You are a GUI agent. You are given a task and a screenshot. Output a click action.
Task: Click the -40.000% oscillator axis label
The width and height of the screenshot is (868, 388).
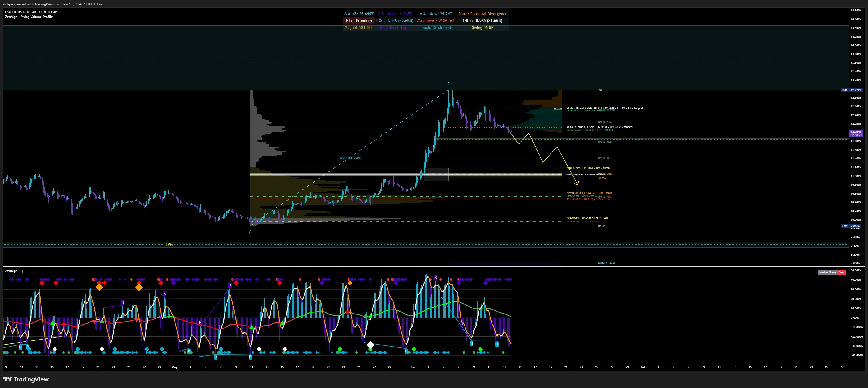(857, 355)
